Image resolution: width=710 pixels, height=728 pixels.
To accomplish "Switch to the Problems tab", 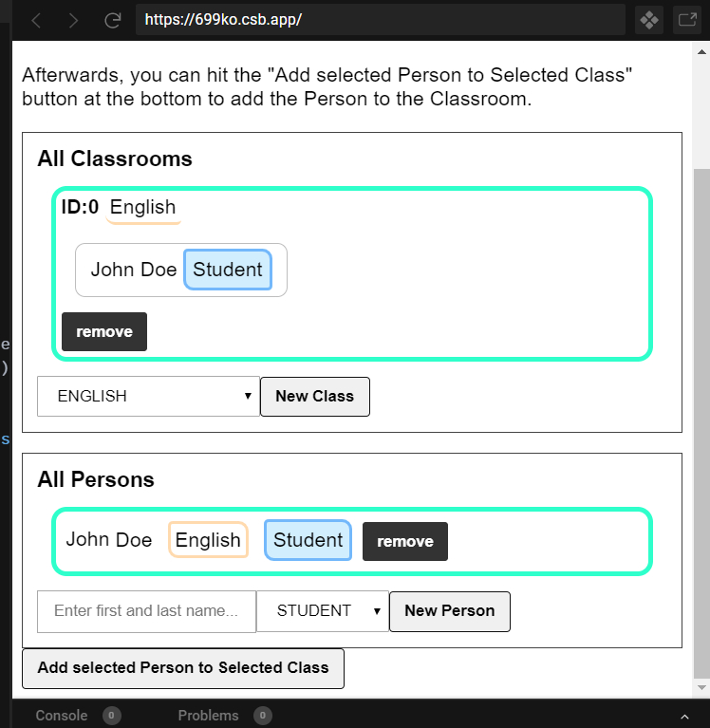I will tap(209, 716).
